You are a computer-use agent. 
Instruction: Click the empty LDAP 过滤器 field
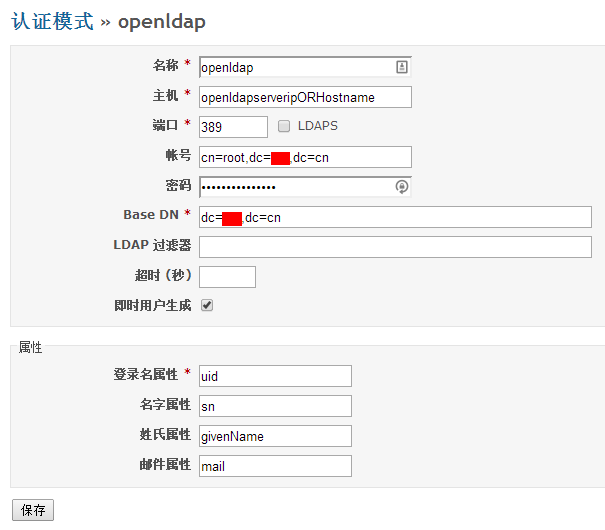[395, 247]
